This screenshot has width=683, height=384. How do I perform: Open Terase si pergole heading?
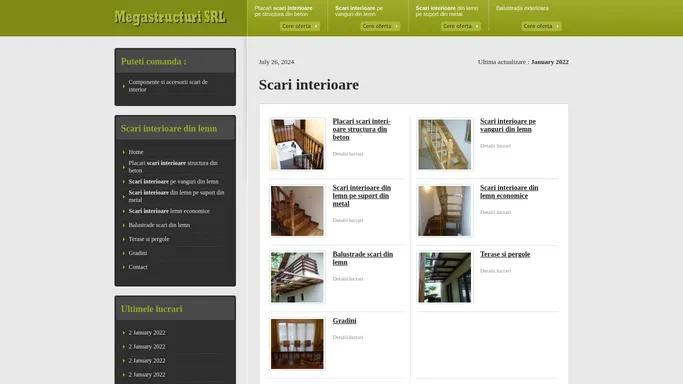[x=505, y=254]
